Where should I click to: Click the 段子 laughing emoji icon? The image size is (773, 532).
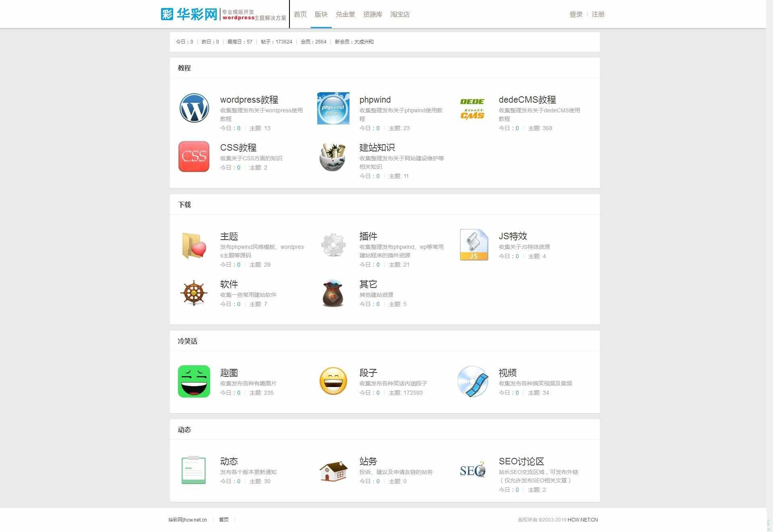click(333, 381)
